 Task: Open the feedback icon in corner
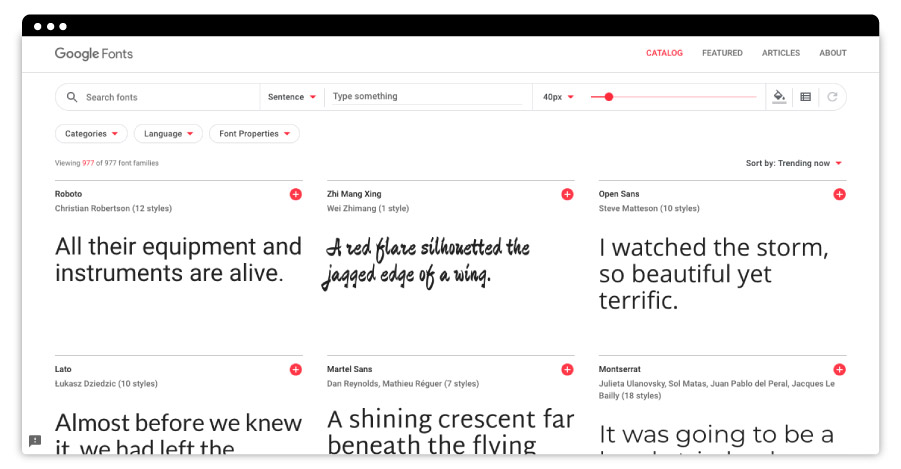click(35, 441)
